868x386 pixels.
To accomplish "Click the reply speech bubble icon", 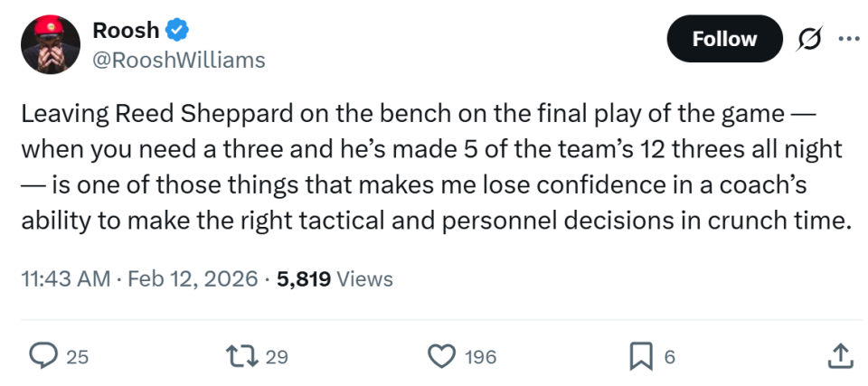I will [42, 357].
